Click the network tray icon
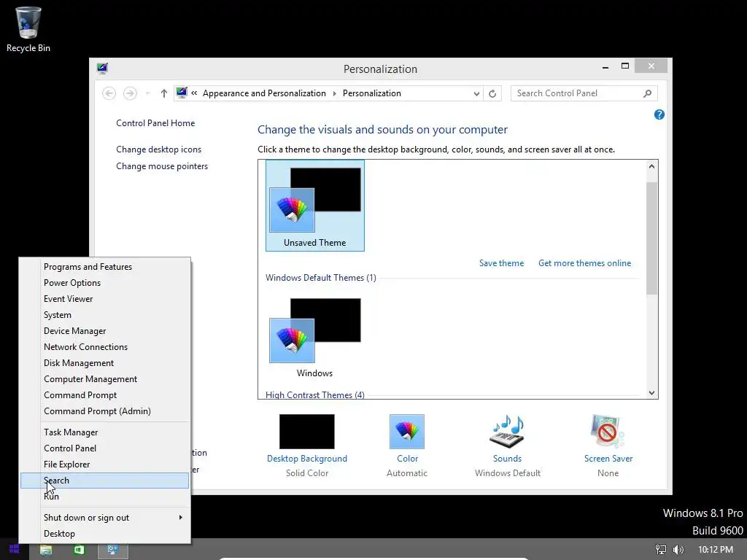This screenshot has height=560, width=747. pyautogui.click(x=661, y=550)
